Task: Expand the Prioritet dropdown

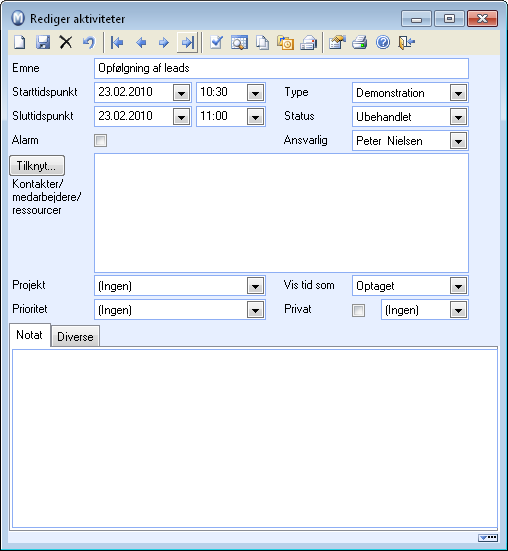Action: click(255, 310)
